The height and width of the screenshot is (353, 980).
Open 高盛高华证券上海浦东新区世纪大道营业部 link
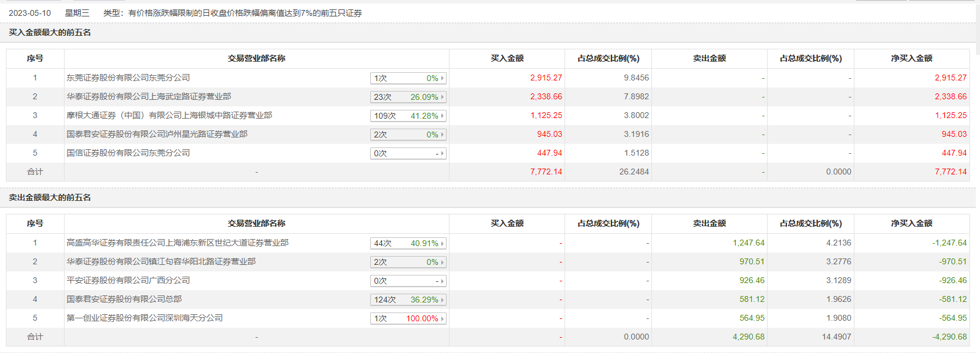tap(177, 243)
